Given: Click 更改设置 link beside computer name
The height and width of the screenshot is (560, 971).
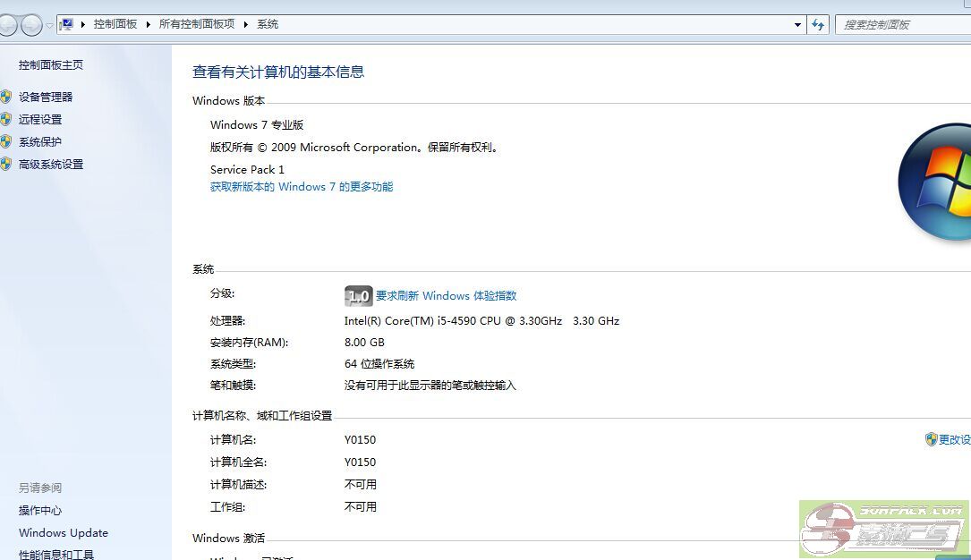Looking at the screenshot, I should pos(953,440).
